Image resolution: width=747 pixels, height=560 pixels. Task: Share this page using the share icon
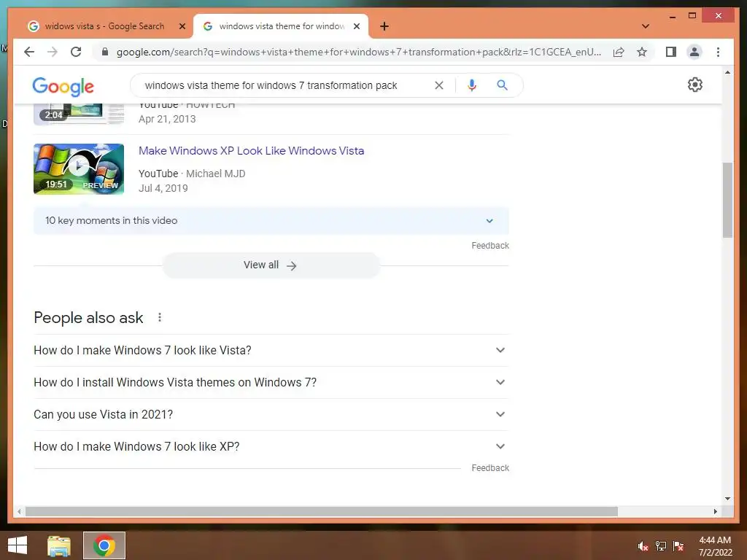point(619,52)
